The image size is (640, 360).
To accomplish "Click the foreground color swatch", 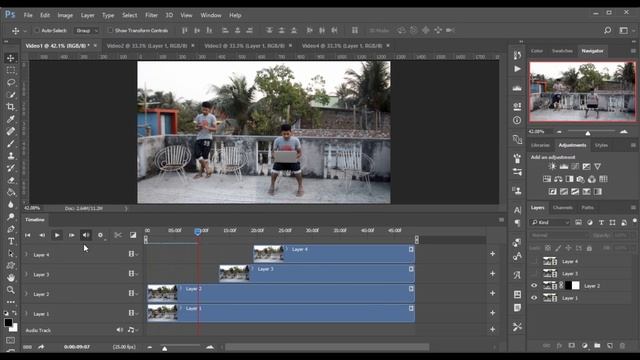I will (x=8, y=322).
